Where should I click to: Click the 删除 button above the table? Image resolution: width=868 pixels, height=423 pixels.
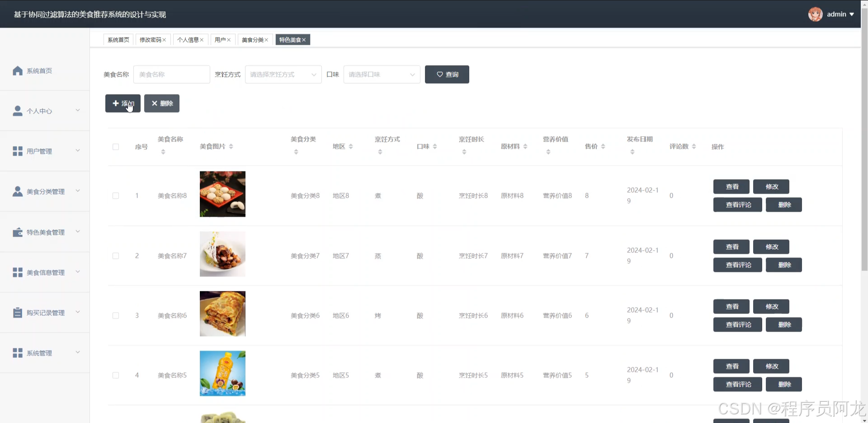[162, 103]
